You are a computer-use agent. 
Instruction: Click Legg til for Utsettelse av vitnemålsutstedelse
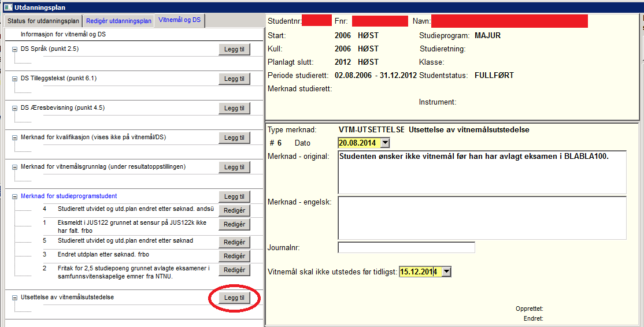click(x=234, y=298)
